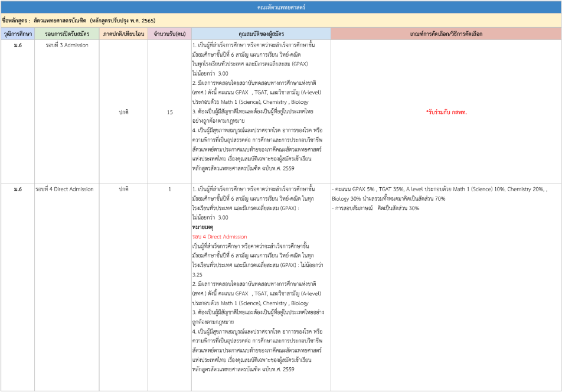Select ปกติ in the Round 3 Admission row

point(123,112)
